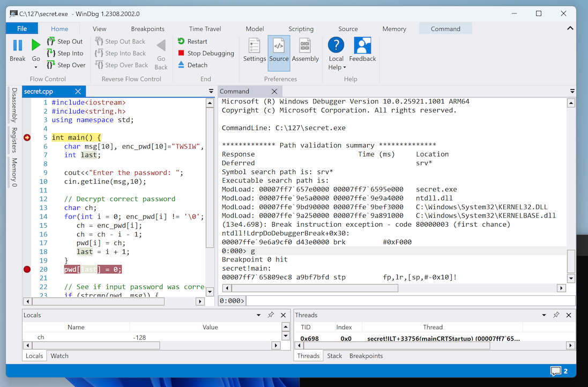Open the Breakpoints ribbon tab
This screenshot has height=387, width=588.
(x=147, y=29)
